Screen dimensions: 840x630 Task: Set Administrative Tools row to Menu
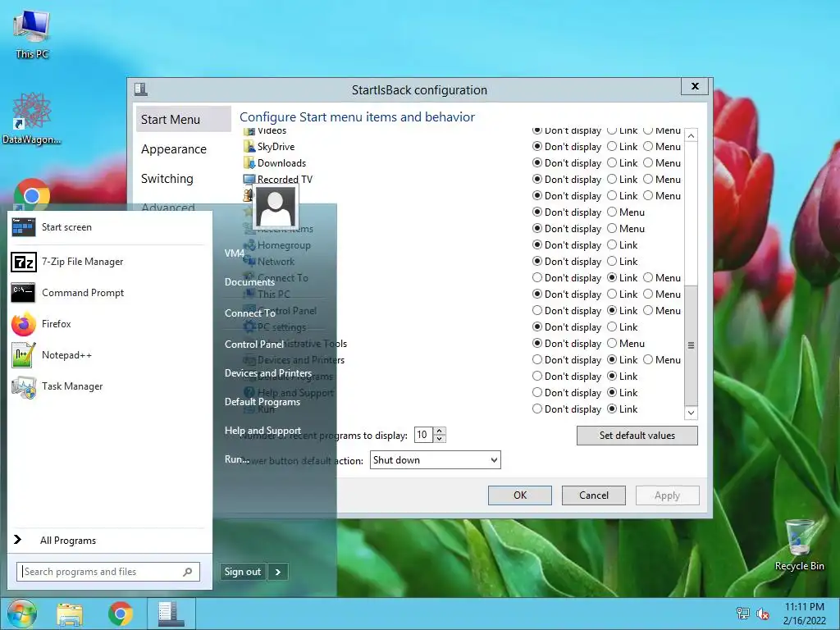pos(612,344)
